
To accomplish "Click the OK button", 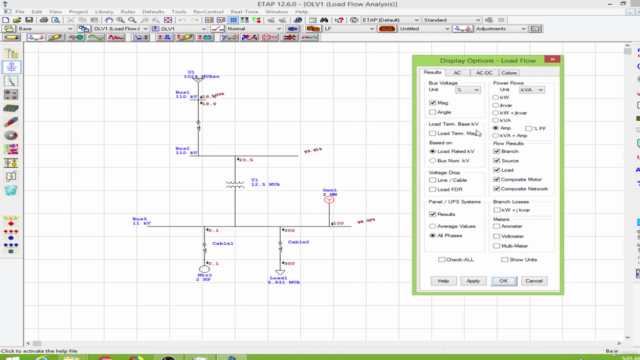I will click(x=503, y=281).
